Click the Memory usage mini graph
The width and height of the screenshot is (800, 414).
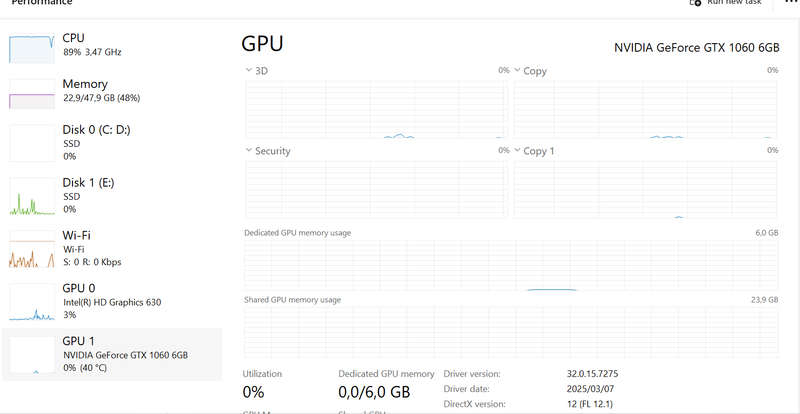click(x=32, y=94)
